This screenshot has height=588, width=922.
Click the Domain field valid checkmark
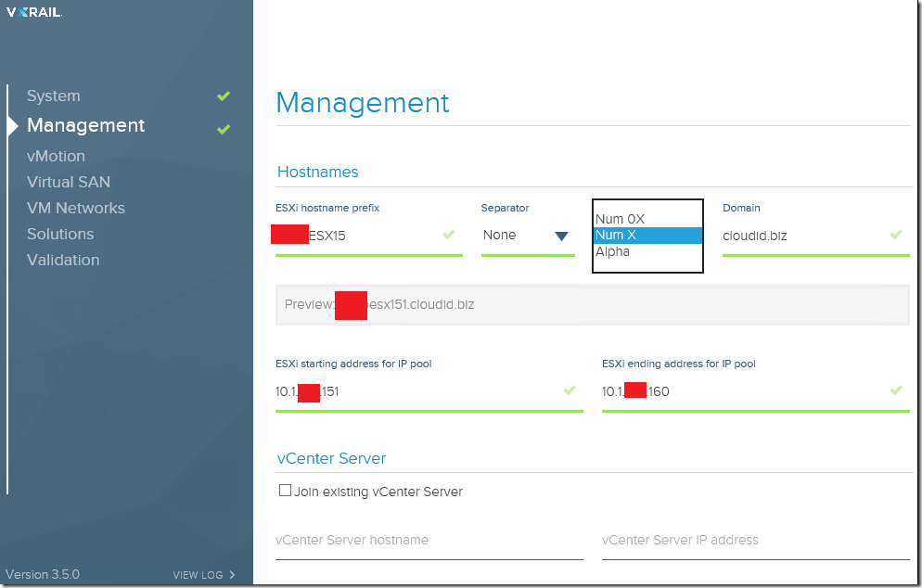click(x=895, y=235)
